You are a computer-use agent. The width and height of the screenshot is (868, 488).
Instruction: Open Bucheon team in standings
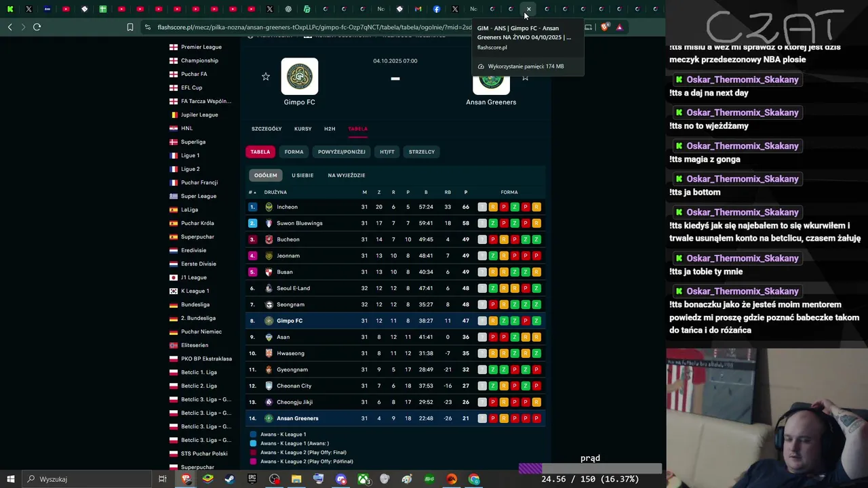pos(288,239)
